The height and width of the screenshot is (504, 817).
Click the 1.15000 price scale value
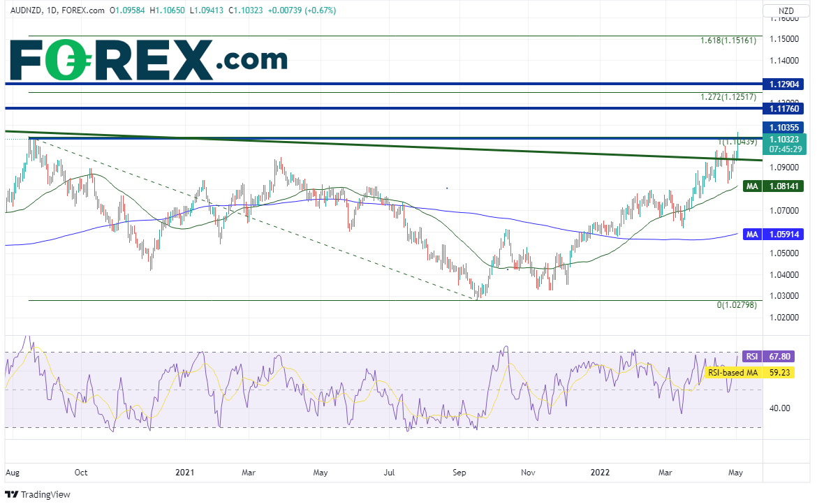784,38
